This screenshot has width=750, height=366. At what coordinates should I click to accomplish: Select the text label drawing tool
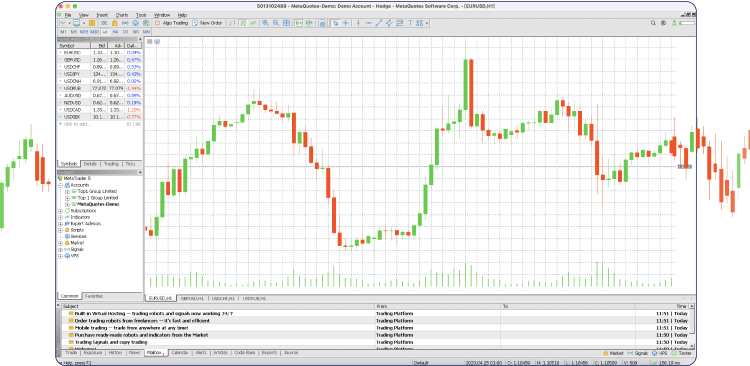[410, 23]
